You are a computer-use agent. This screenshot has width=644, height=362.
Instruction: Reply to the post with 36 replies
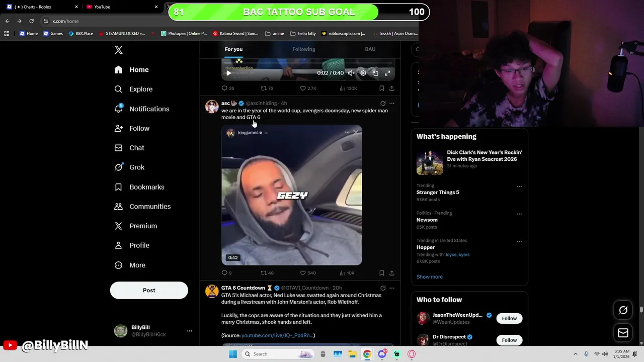click(228, 88)
